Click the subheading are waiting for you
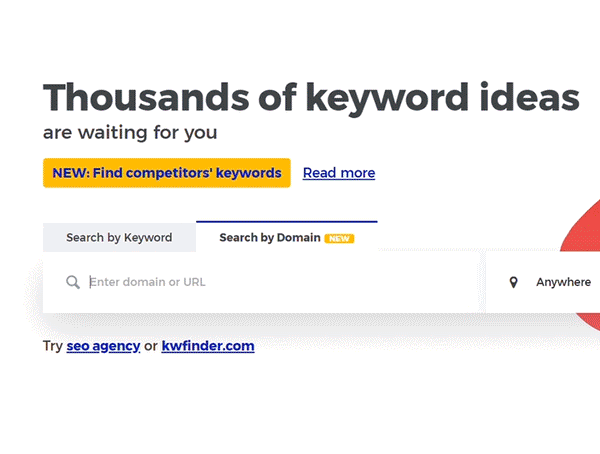 (130, 133)
